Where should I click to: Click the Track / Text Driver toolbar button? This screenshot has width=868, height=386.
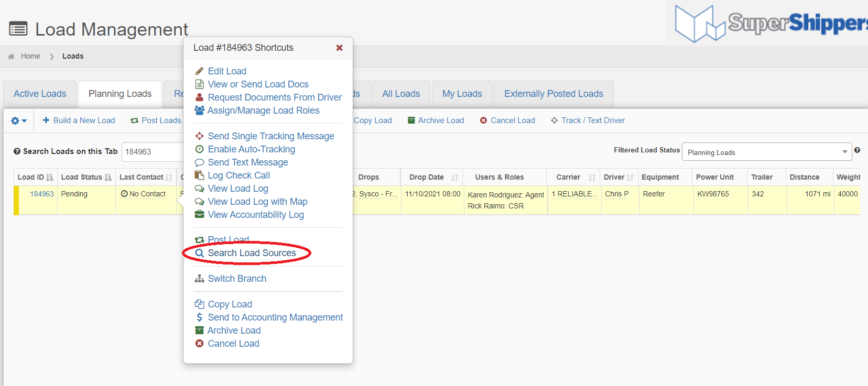point(588,120)
